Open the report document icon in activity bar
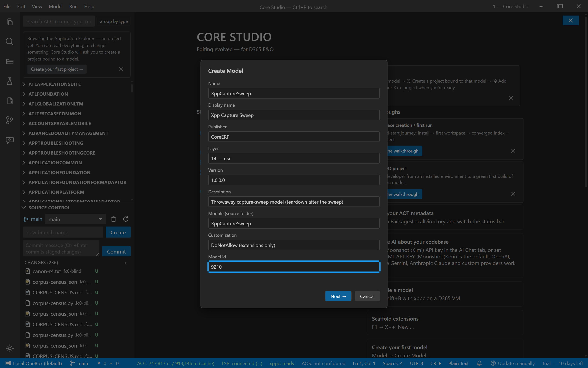588x368 pixels. point(10,101)
